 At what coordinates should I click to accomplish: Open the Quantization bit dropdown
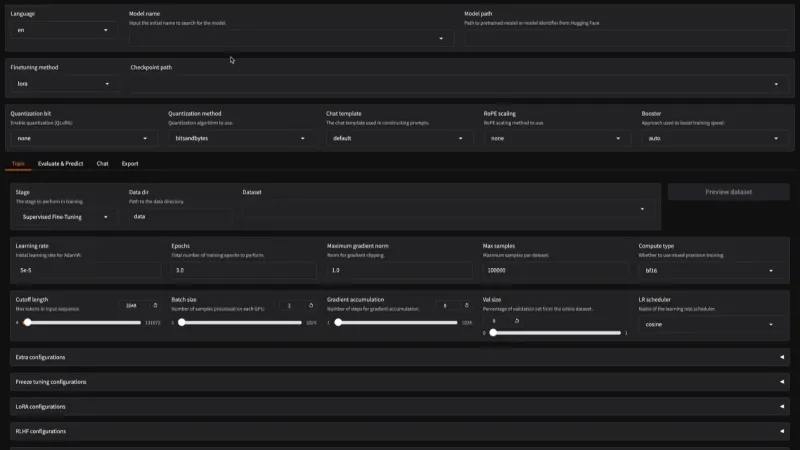point(82,138)
